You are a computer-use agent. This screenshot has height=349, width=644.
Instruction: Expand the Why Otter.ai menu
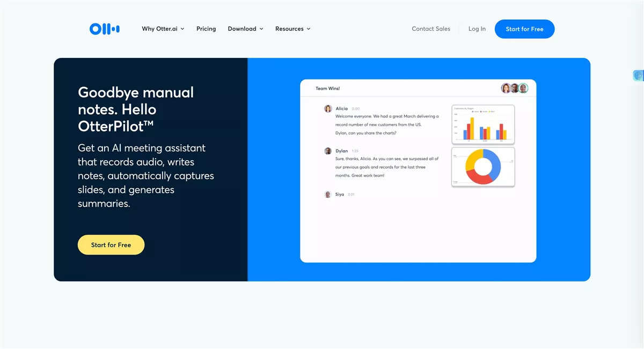[163, 29]
